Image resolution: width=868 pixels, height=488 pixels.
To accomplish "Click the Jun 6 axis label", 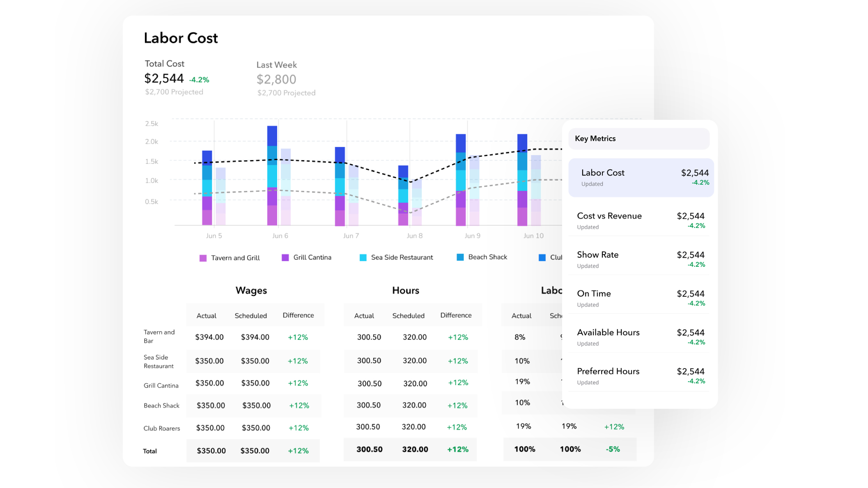I will 280,236.
